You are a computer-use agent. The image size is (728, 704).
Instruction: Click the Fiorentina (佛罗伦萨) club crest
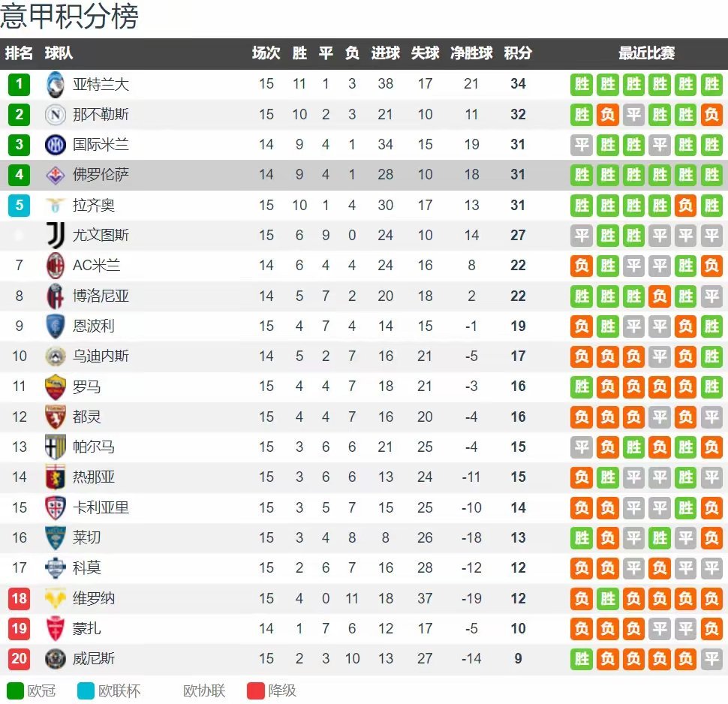tap(56, 175)
